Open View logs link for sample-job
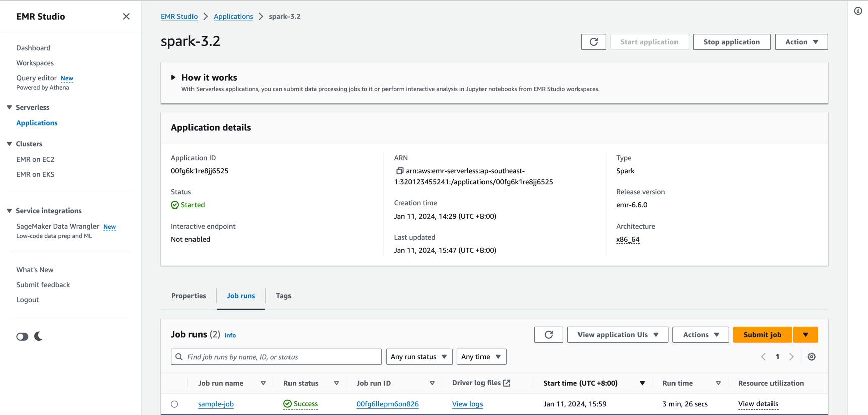This screenshot has width=868, height=415. (x=467, y=404)
